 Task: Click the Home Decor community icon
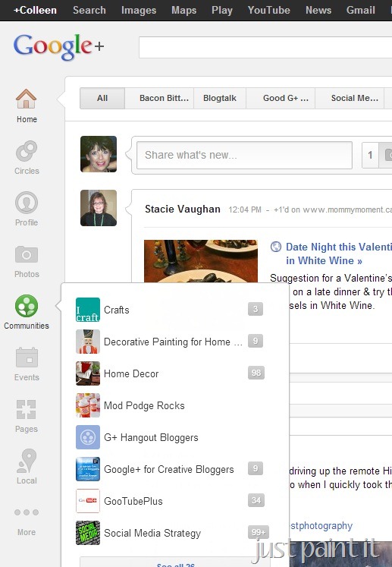[88, 373]
